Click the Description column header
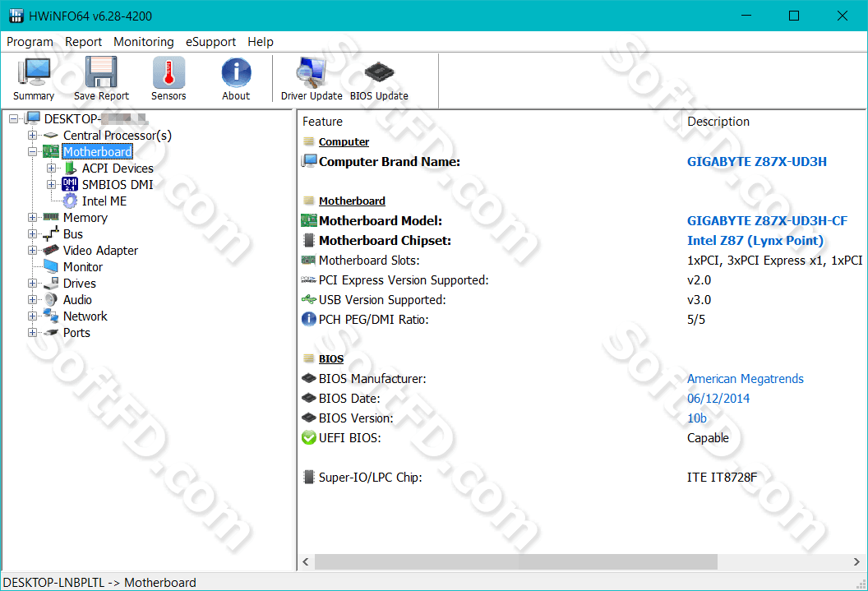This screenshot has height=591, width=868. (x=718, y=121)
